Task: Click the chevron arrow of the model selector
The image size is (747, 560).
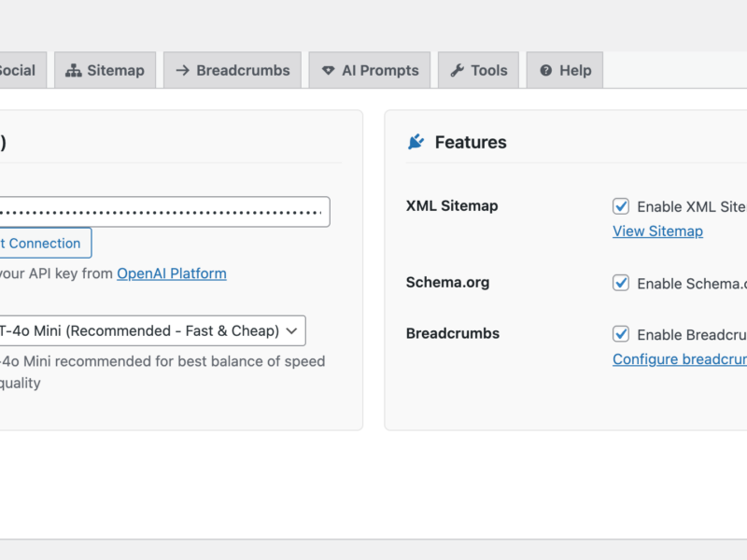Action: [x=291, y=330]
